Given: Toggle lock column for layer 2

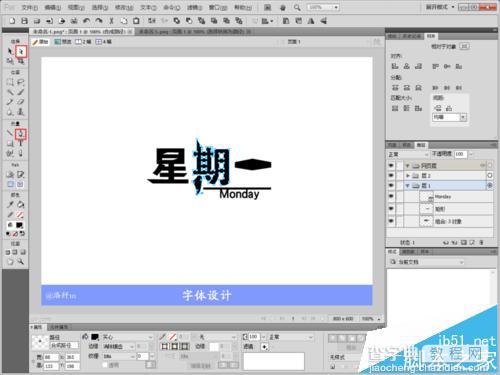Looking at the screenshot, I should (x=399, y=175).
